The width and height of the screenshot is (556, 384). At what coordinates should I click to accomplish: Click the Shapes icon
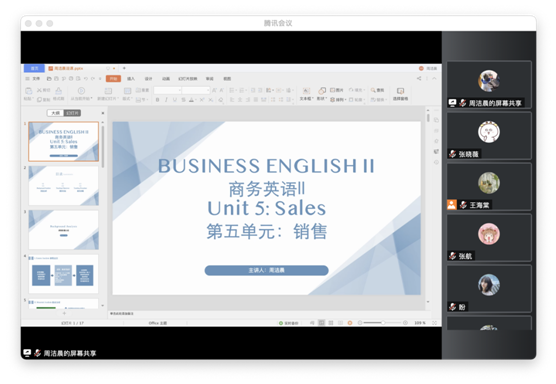pos(322,91)
